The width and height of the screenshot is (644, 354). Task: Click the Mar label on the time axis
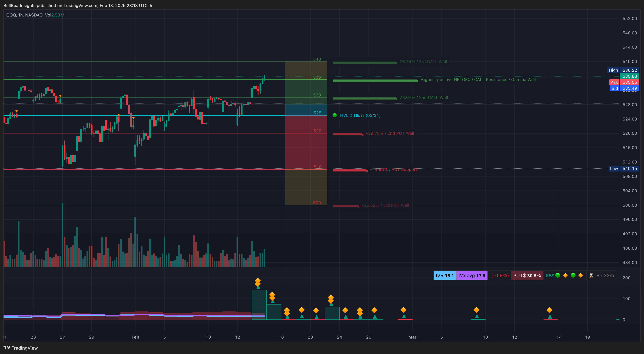[412, 337]
